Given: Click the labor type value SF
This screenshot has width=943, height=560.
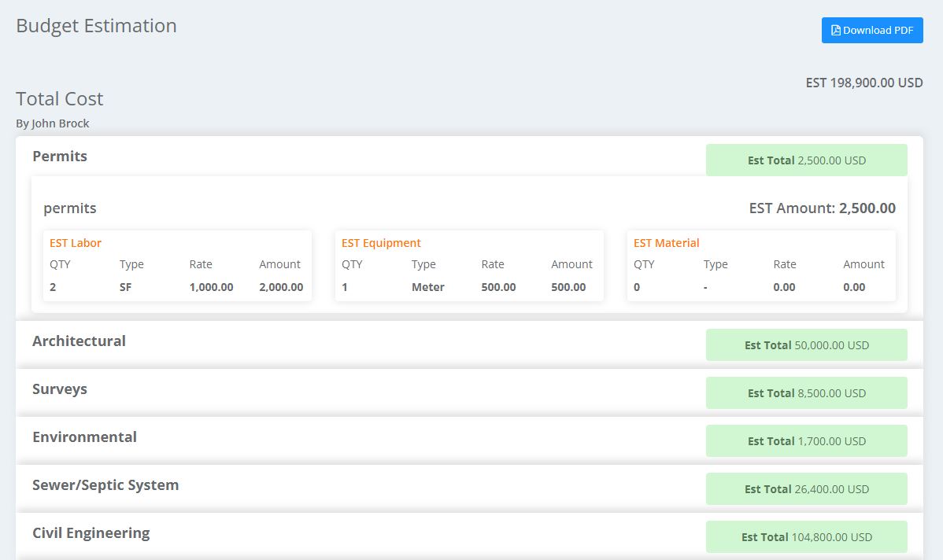Looking at the screenshot, I should [x=125, y=287].
